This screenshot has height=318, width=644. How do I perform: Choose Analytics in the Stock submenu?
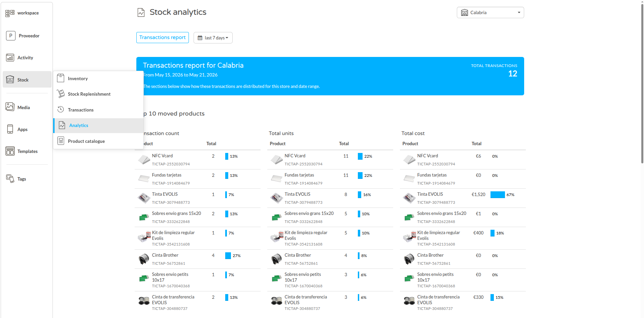(x=98, y=125)
